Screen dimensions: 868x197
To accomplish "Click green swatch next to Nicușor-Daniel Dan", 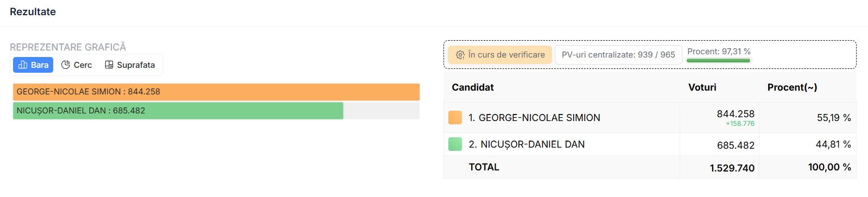I will click(455, 144).
